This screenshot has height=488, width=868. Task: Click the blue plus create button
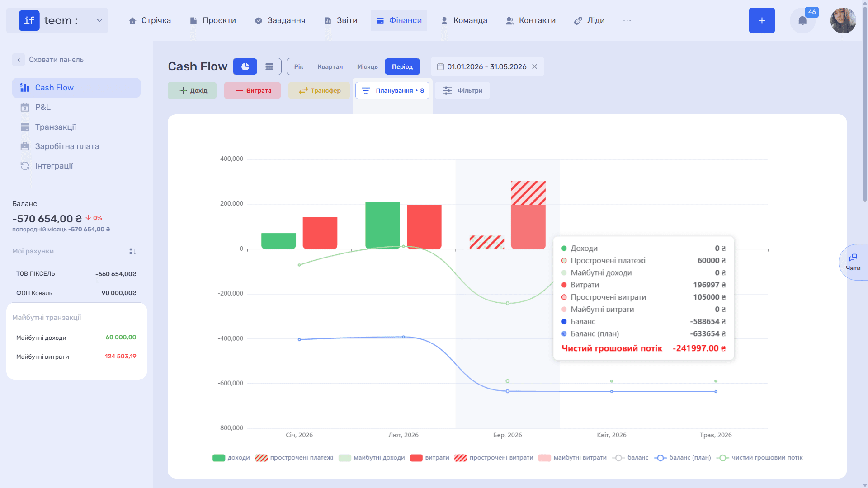[x=762, y=21]
